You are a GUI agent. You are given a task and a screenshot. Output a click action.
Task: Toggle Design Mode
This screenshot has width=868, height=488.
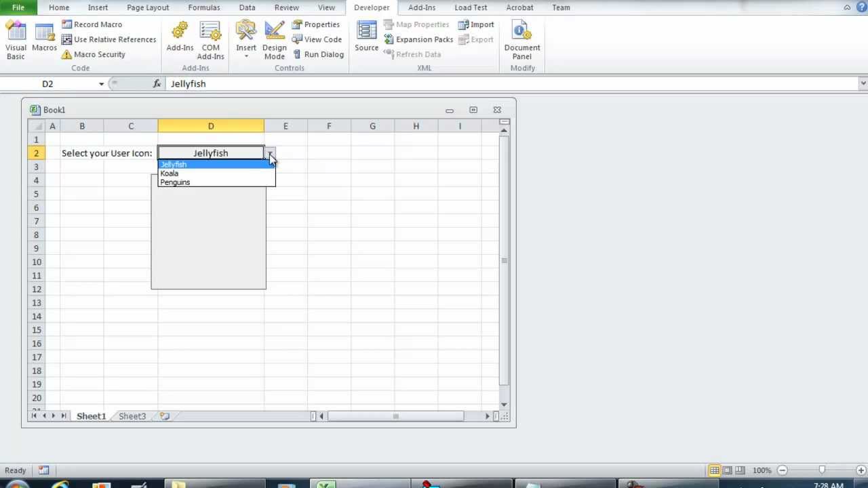pyautogui.click(x=275, y=40)
